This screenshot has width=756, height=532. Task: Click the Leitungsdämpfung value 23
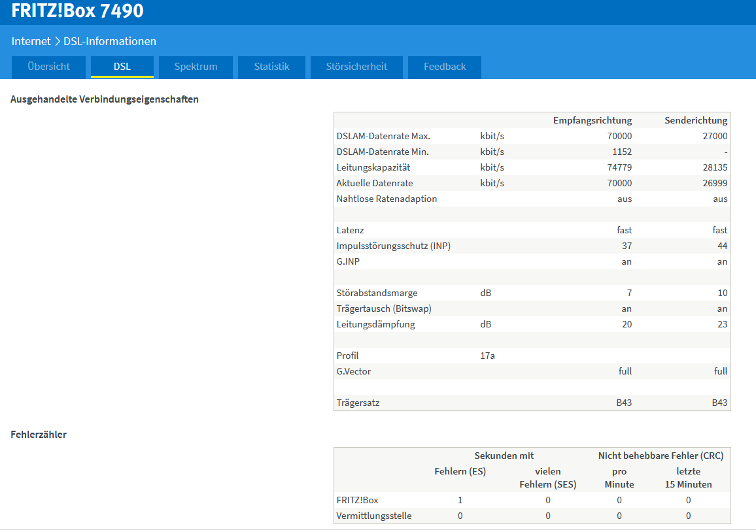pyautogui.click(x=722, y=324)
